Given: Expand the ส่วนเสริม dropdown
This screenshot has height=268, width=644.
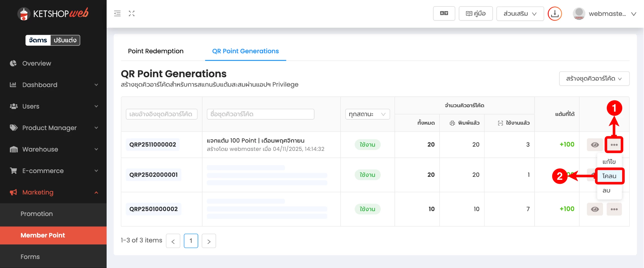Looking at the screenshot, I should (x=520, y=14).
